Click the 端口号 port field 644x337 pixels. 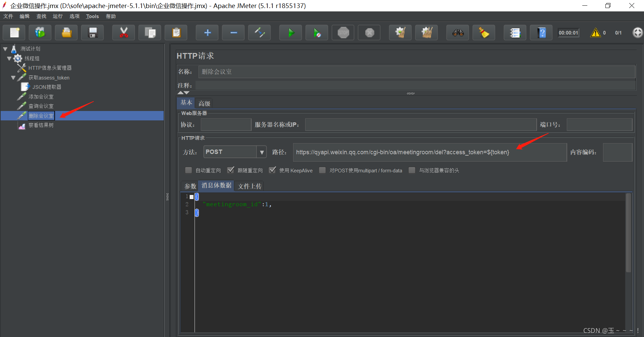pyautogui.click(x=599, y=125)
